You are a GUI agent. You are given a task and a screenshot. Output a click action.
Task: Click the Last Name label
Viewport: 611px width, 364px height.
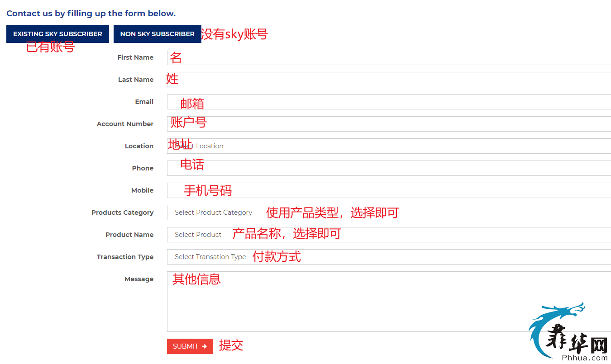pyautogui.click(x=136, y=80)
